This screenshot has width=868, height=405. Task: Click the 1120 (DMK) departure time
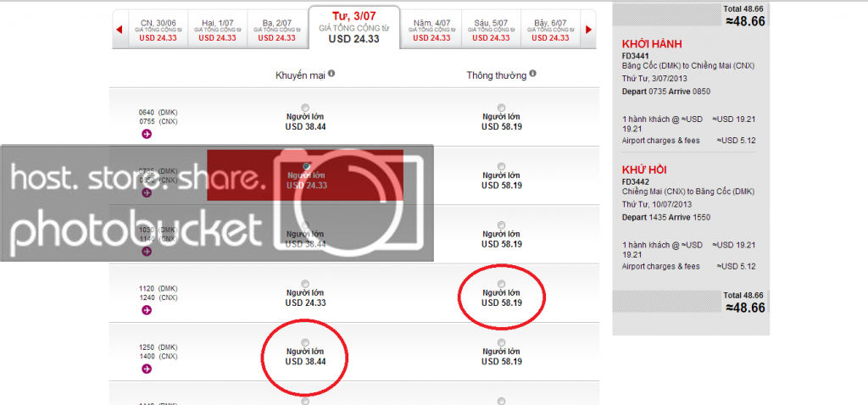coord(158,288)
